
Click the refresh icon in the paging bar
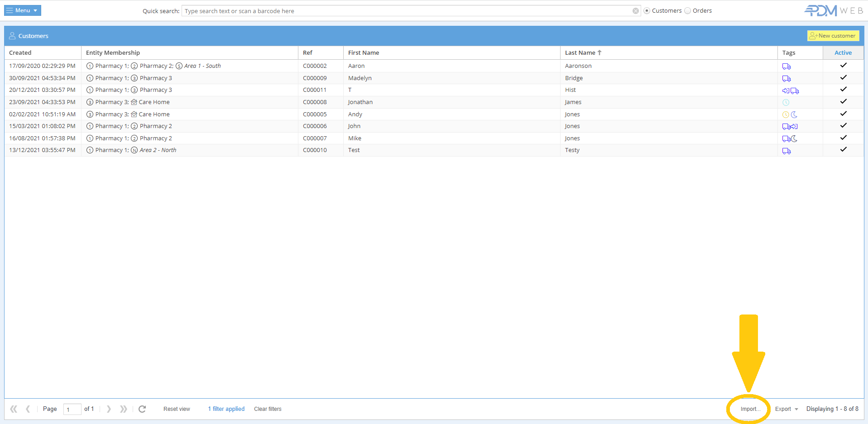point(142,409)
